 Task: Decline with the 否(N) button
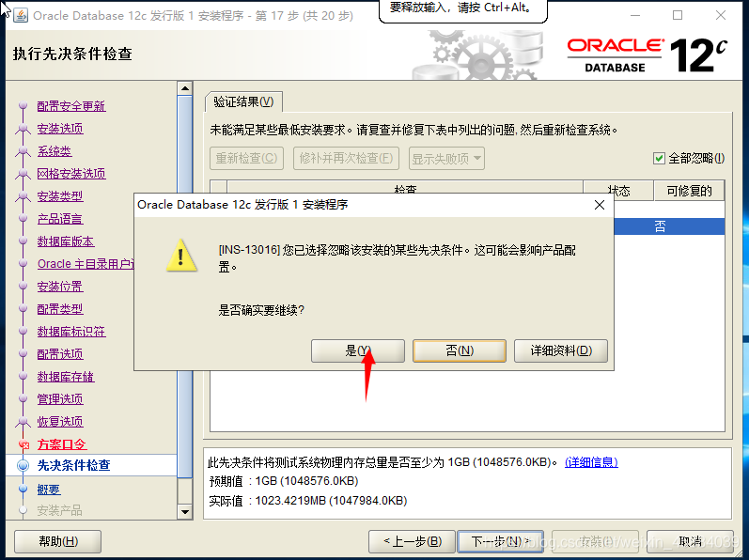(x=459, y=350)
